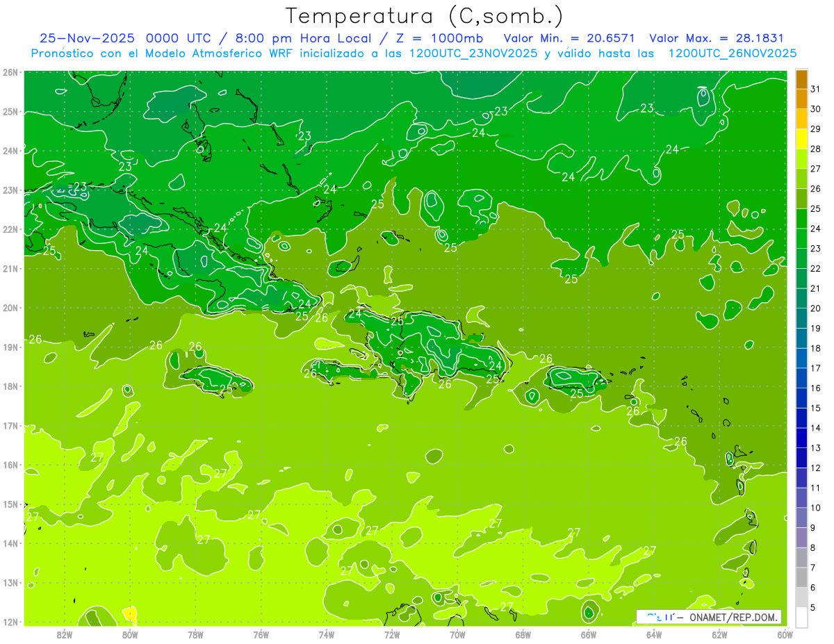Click the '23N' latitude axis label
Screen dimensions: 834x644
[10, 190]
